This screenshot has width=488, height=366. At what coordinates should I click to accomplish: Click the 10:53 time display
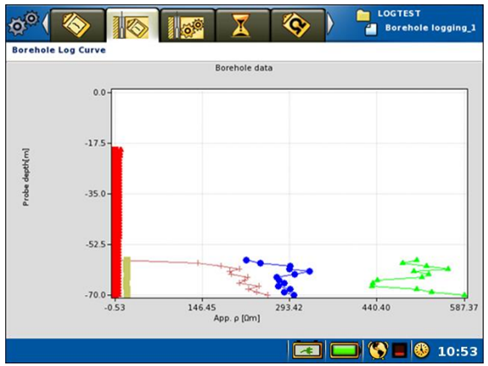(457, 351)
